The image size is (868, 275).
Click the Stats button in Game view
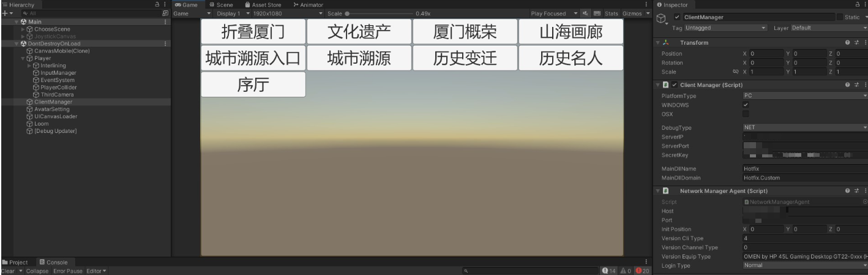tap(611, 13)
